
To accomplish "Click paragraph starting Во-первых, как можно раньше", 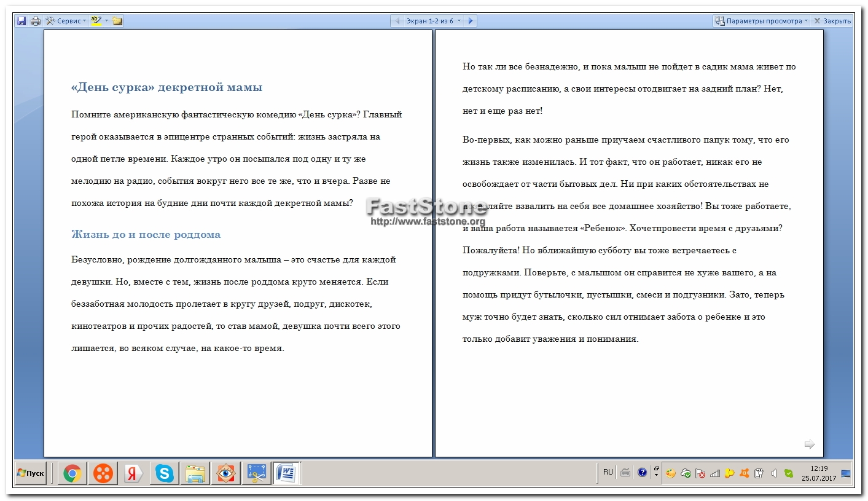I will pos(627,239).
